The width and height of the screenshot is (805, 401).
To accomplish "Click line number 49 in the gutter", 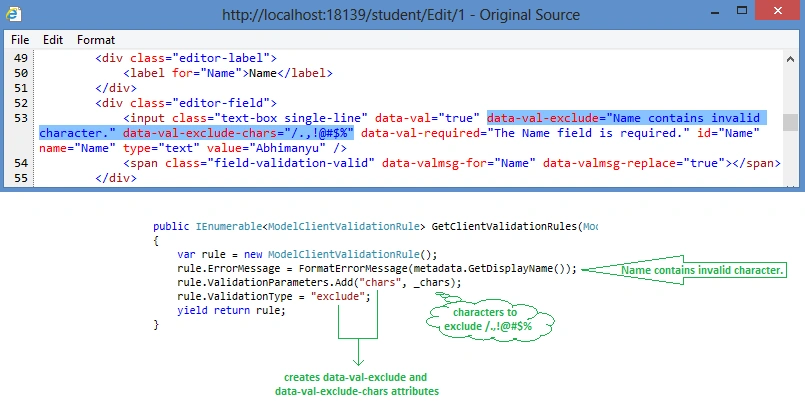I will 21,58.
